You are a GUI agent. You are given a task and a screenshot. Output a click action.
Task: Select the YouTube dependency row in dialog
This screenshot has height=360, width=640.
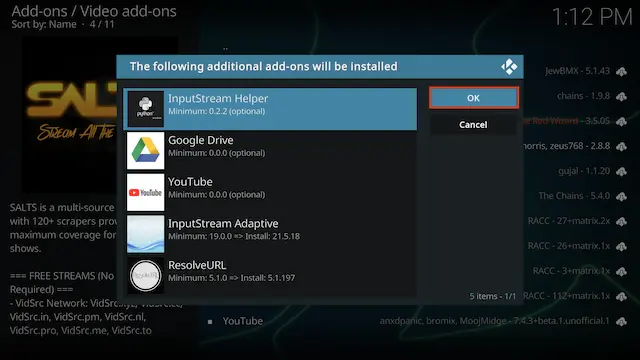click(270, 192)
